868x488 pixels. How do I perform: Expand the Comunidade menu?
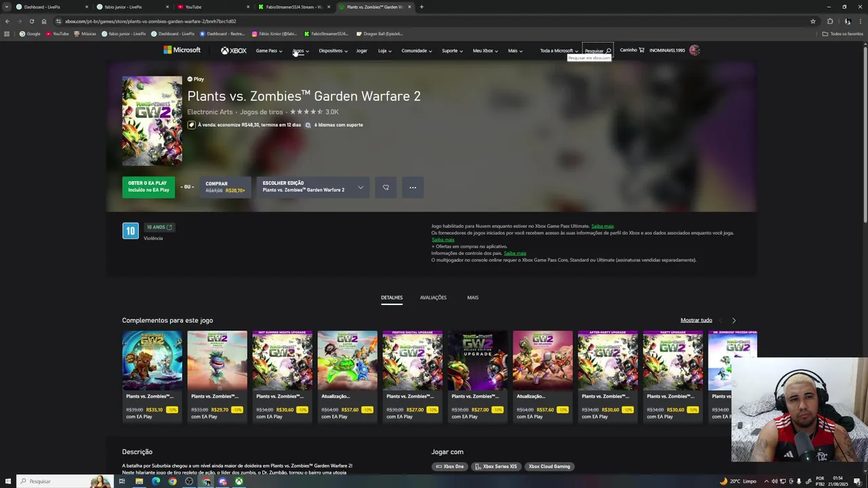coord(416,51)
